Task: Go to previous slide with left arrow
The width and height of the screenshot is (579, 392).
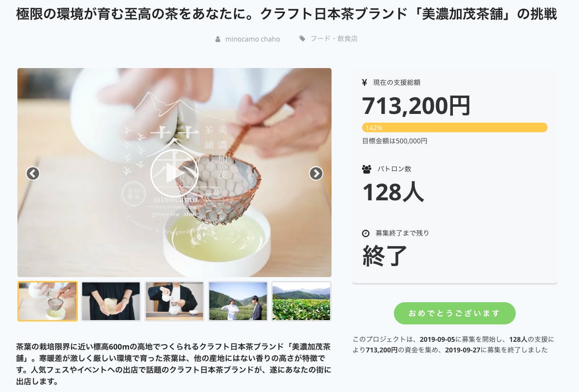Action: tap(33, 173)
